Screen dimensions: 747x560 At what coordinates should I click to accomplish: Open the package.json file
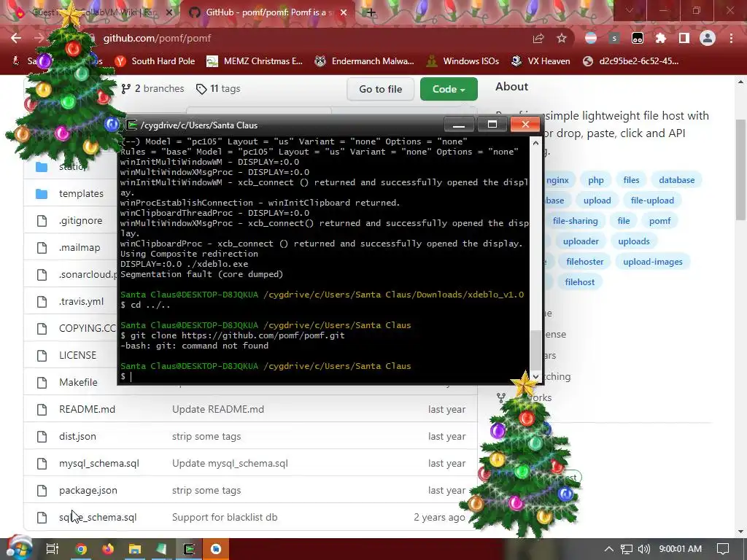pos(88,491)
